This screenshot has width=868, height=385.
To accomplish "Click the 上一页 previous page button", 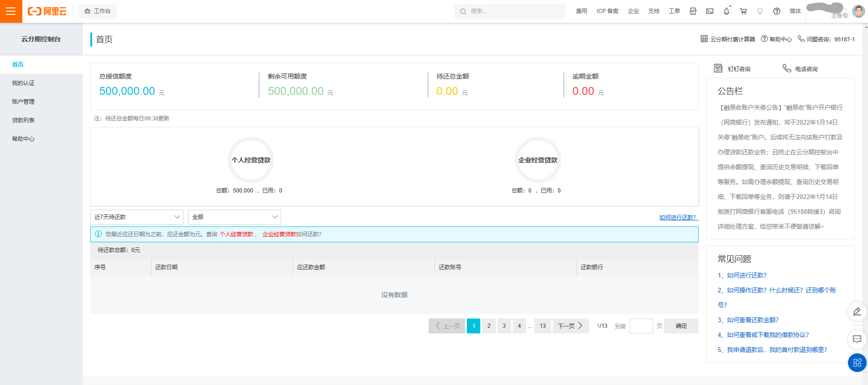I will (447, 326).
